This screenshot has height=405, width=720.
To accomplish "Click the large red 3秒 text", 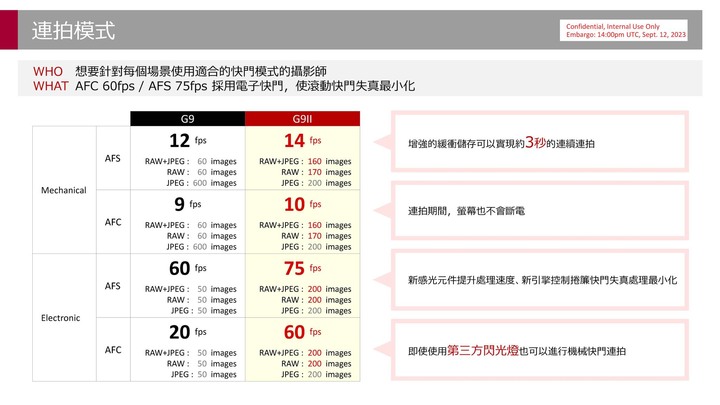I will [535, 142].
